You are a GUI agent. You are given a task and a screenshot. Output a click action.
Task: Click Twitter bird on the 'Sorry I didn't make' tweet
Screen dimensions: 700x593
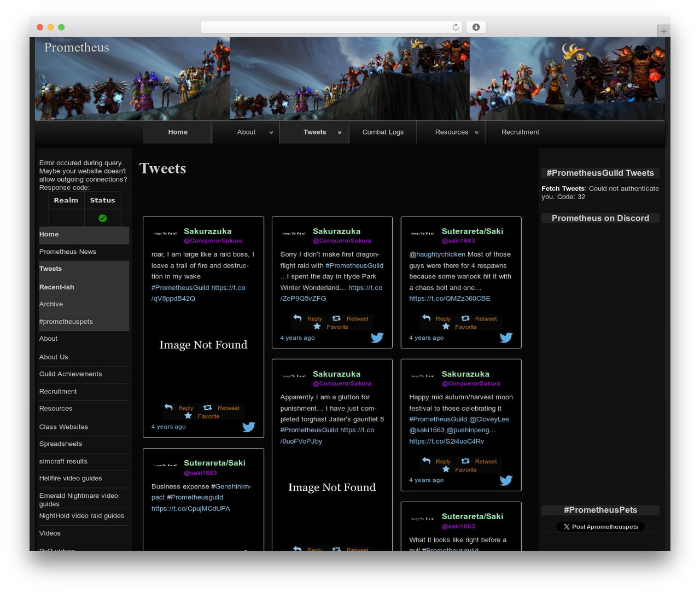(377, 338)
